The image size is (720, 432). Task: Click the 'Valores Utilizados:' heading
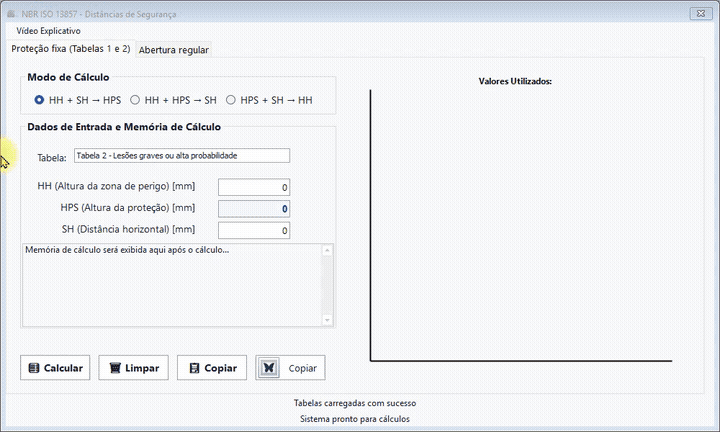[515, 81]
